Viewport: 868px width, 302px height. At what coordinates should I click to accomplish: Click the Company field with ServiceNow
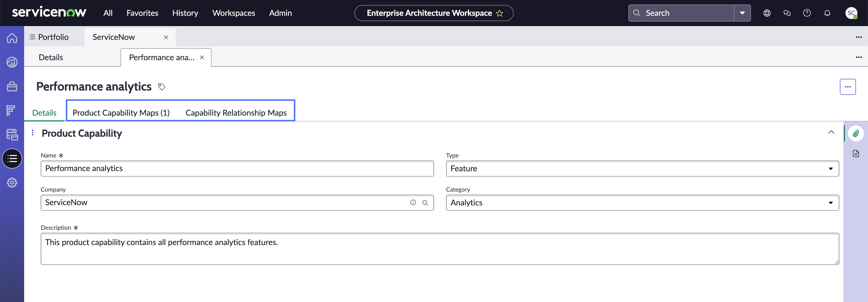click(237, 203)
